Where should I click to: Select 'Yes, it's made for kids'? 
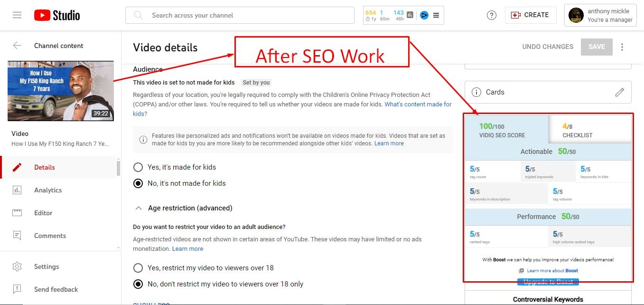tap(138, 167)
